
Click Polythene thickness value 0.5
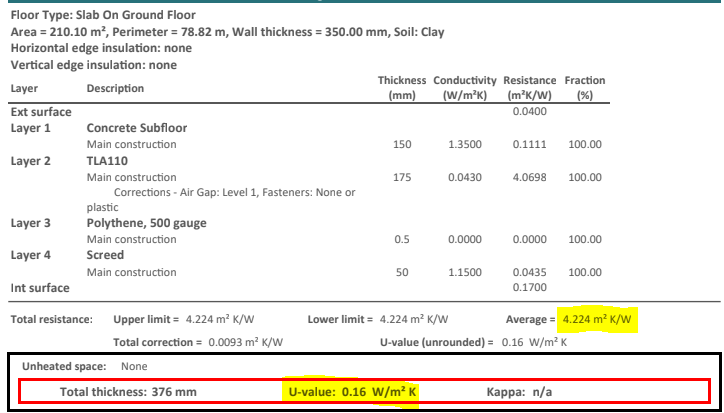coord(402,239)
